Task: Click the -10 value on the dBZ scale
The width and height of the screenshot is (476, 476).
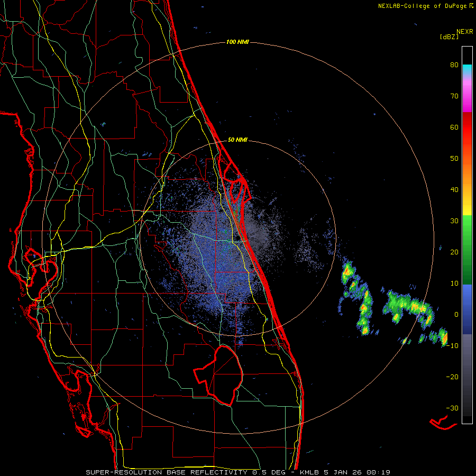Action: pyautogui.click(x=452, y=345)
